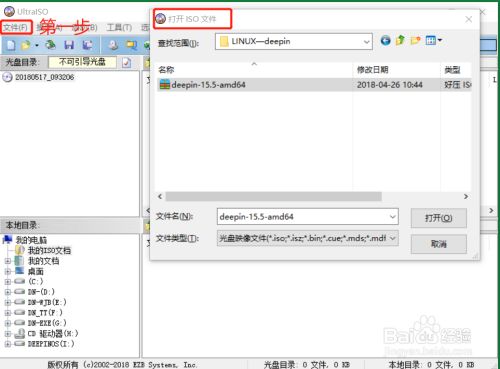Click the date cell 2018-04-26 10:44
This screenshot has height=369, width=500.
tap(390, 85)
